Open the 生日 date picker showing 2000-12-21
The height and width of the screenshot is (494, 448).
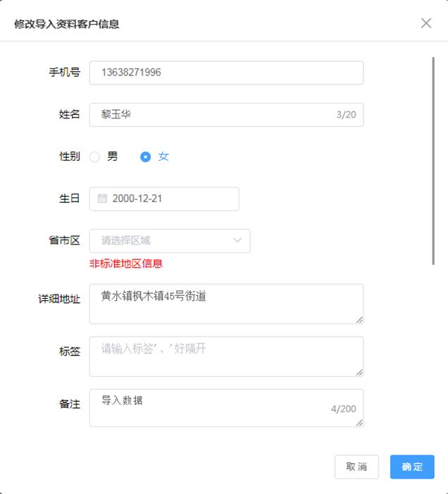164,199
